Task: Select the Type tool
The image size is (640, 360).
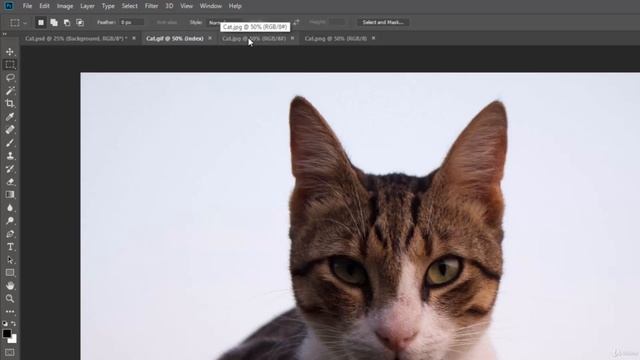Action: [10, 247]
